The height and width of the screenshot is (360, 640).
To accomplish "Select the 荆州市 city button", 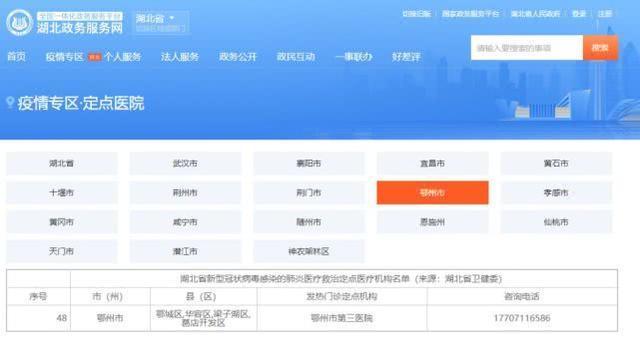I will point(185,193).
